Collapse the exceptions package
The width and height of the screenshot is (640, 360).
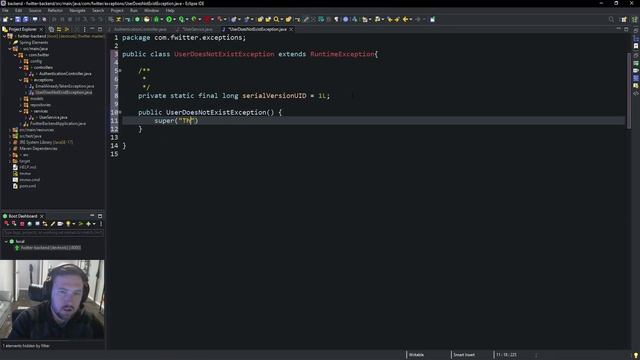click(x=20, y=80)
